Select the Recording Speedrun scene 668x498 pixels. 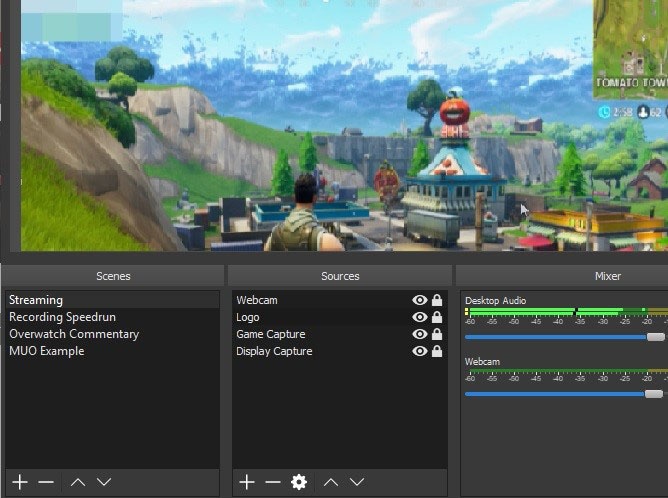pos(112,317)
